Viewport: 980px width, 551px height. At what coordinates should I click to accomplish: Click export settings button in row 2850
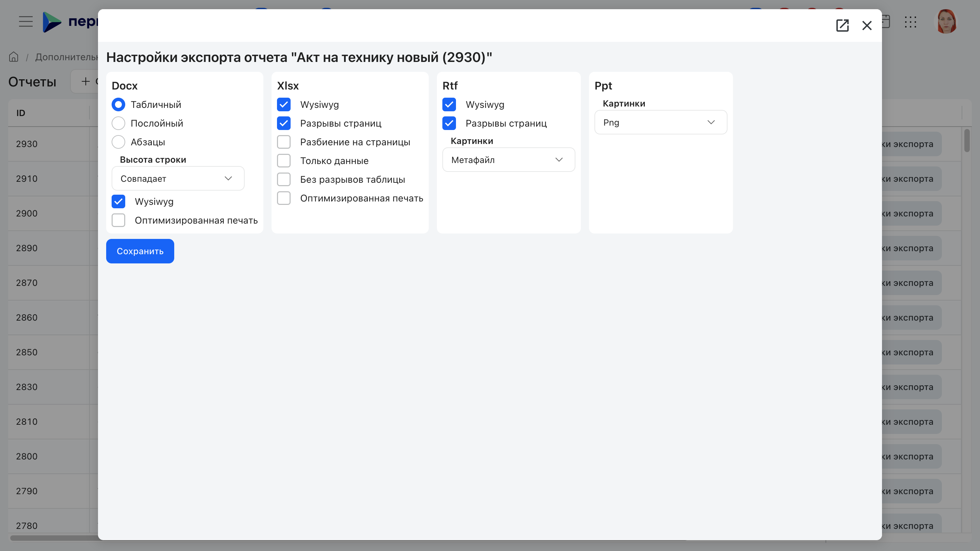tap(911, 352)
